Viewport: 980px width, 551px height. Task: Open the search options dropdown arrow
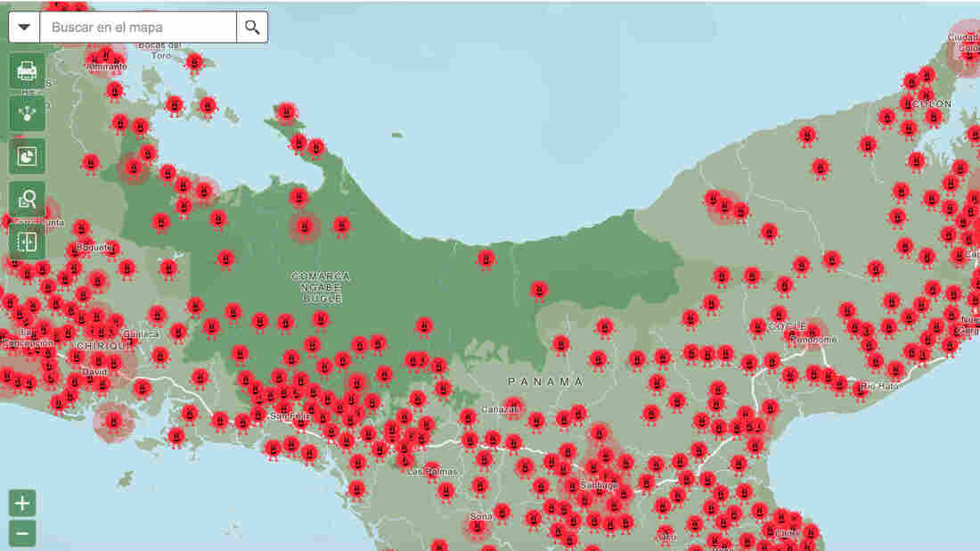tap(24, 27)
